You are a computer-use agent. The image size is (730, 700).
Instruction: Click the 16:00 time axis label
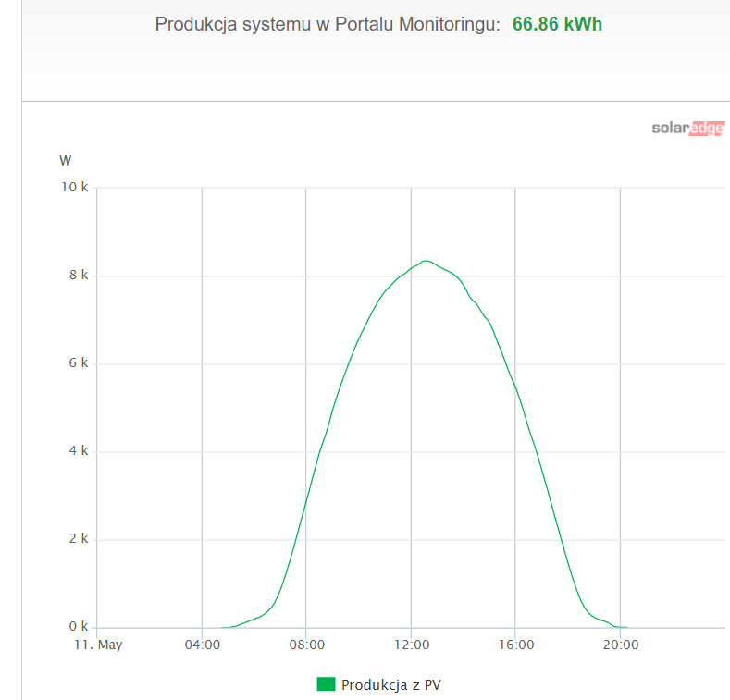click(516, 645)
